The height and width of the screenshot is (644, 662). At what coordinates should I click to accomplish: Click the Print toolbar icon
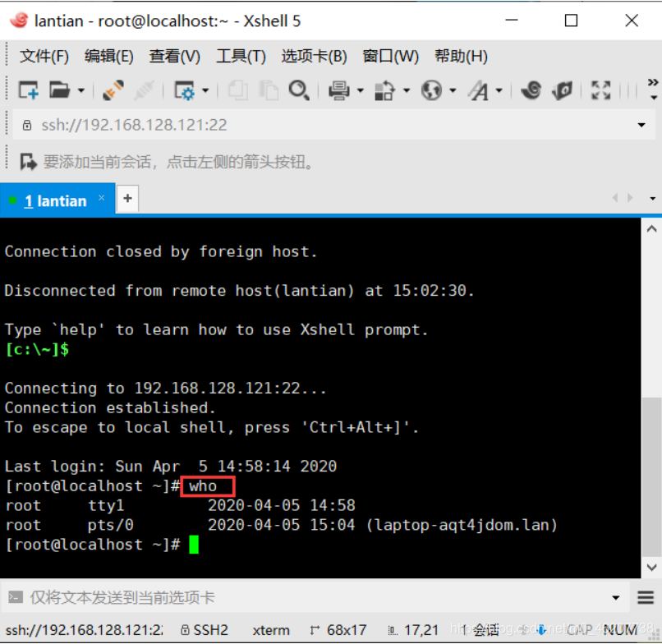click(x=339, y=90)
